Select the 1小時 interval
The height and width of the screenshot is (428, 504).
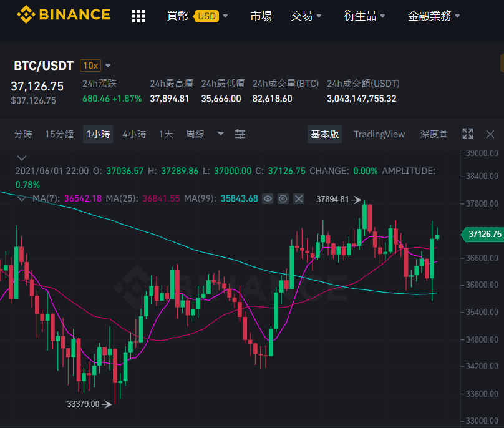click(98, 134)
